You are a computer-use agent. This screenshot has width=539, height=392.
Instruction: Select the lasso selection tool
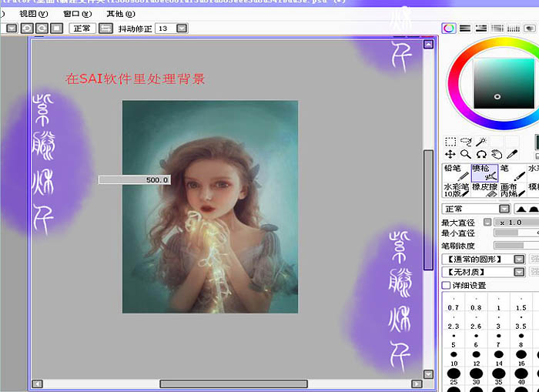click(x=466, y=142)
